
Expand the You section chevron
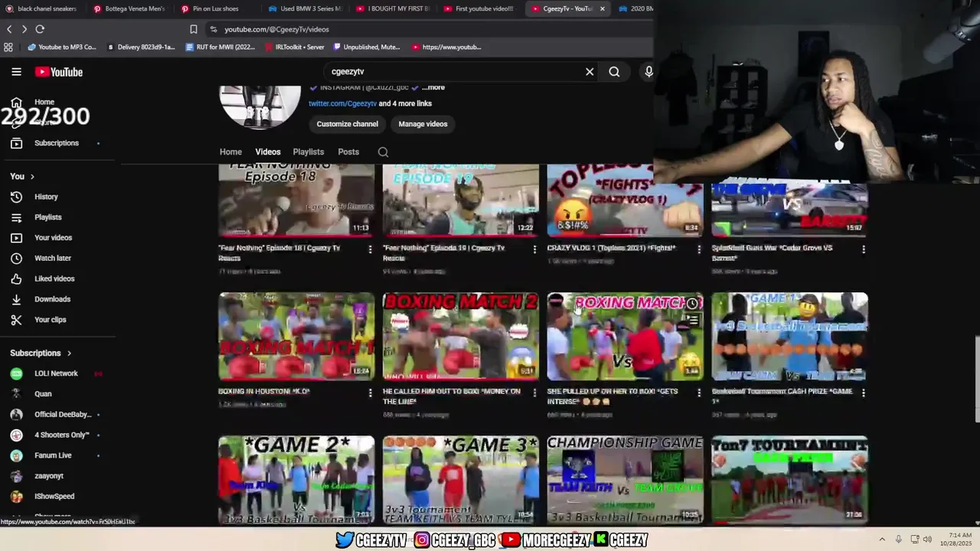click(32, 177)
